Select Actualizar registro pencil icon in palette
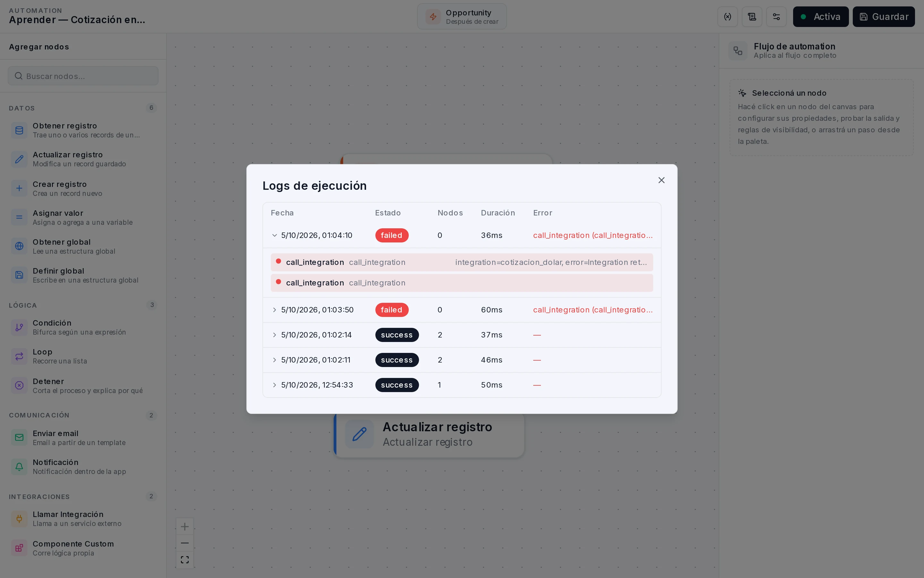The image size is (924, 578). click(19, 159)
